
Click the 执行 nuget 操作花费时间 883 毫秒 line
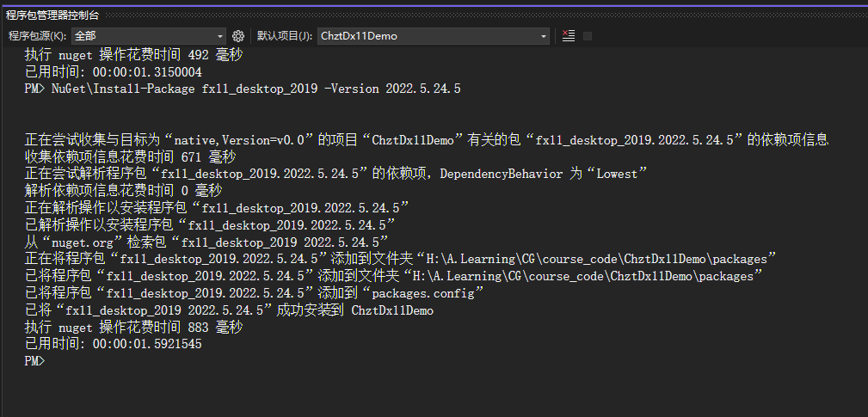point(133,328)
